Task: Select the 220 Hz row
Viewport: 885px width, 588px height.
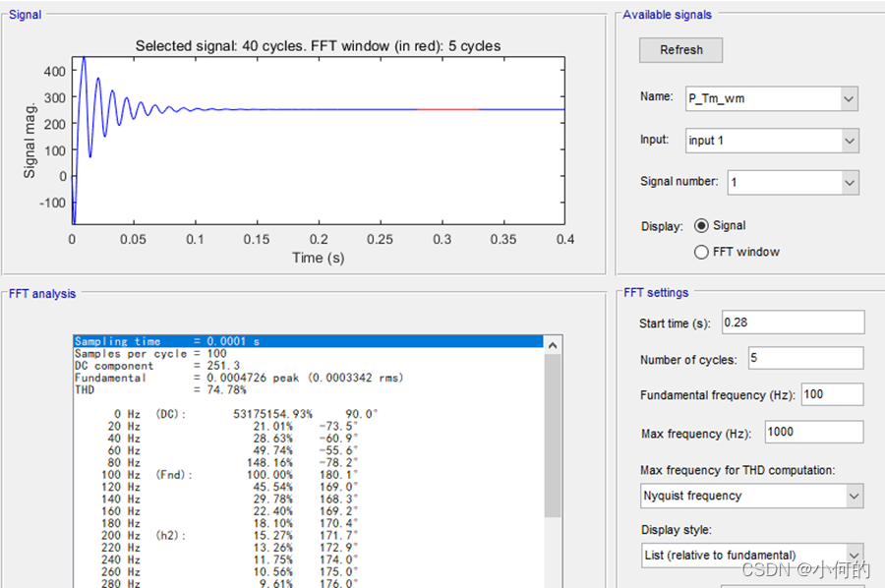Action: 309,548
